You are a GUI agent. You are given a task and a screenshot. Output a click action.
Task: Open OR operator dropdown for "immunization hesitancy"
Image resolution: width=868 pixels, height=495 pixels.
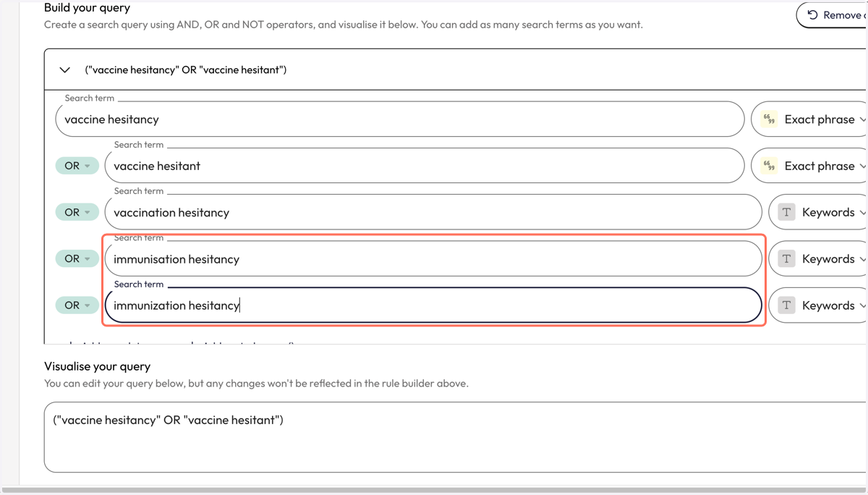[x=77, y=305]
